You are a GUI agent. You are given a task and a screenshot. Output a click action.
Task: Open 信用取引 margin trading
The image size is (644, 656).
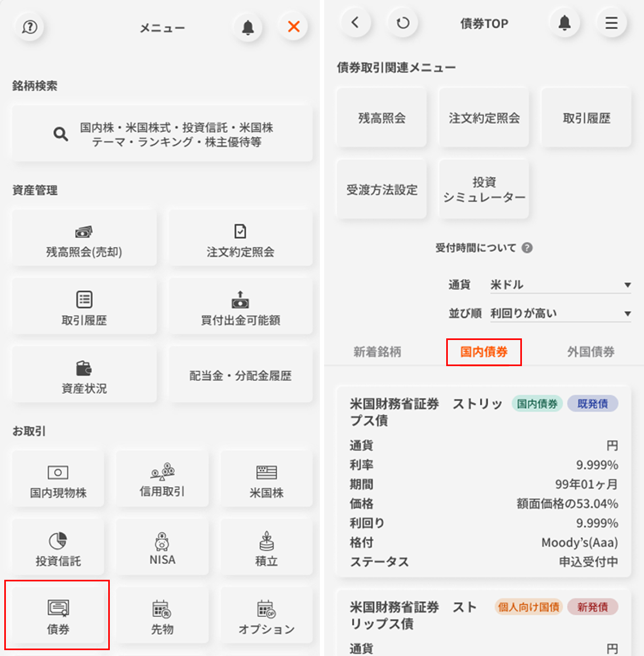pos(162,479)
